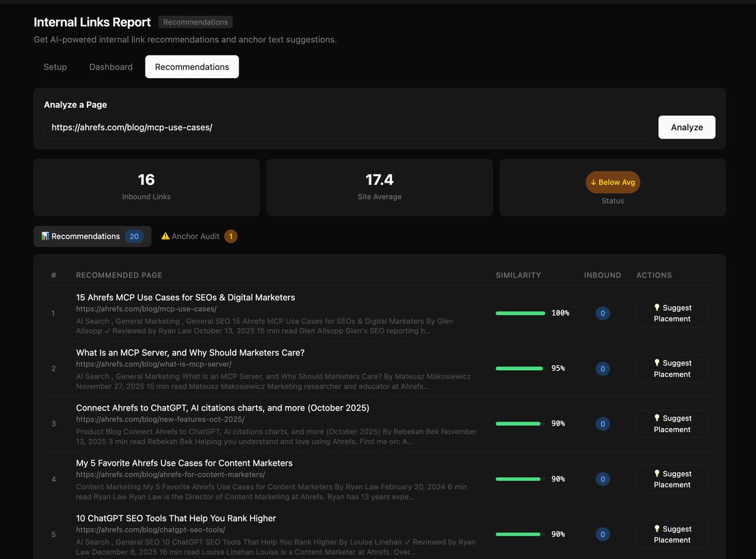Open the Recommendations sub-tab with count 20
This screenshot has width=756, height=559.
click(93, 236)
